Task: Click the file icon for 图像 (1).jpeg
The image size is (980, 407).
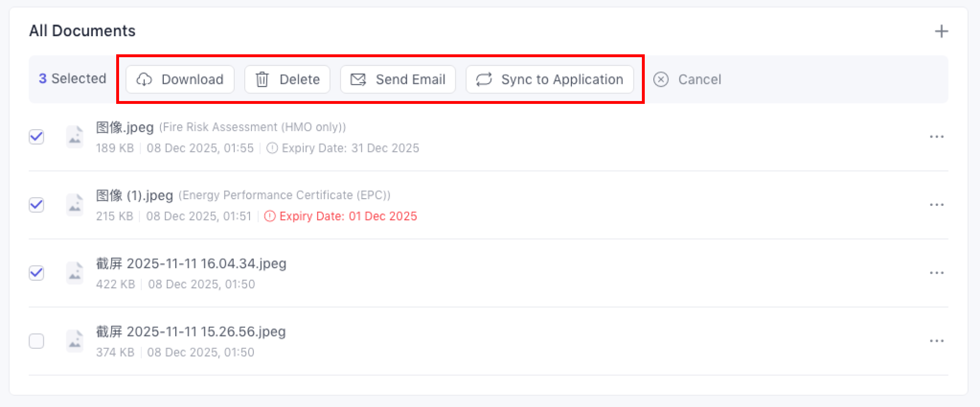Action: 75,205
